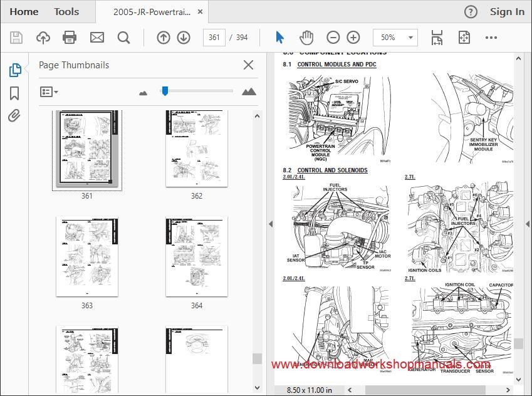
Task: Go to next page arrow
Action: pyautogui.click(x=184, y=38)
